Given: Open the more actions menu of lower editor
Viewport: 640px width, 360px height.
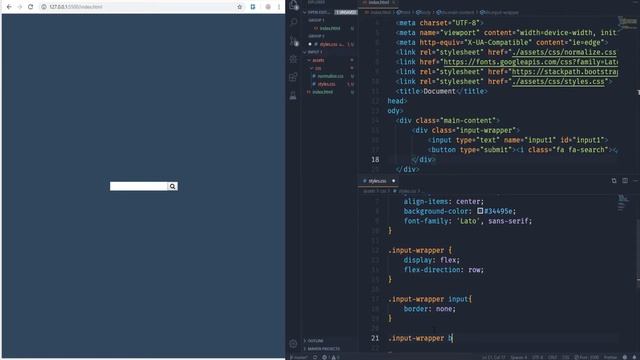Looking at the screenshot, I should (636, 180).
